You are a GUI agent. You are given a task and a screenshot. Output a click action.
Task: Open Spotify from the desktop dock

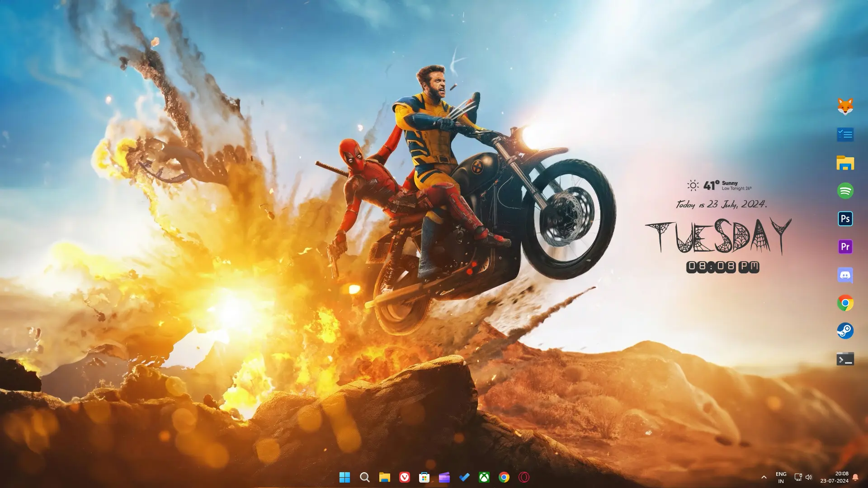click(845, 191)
